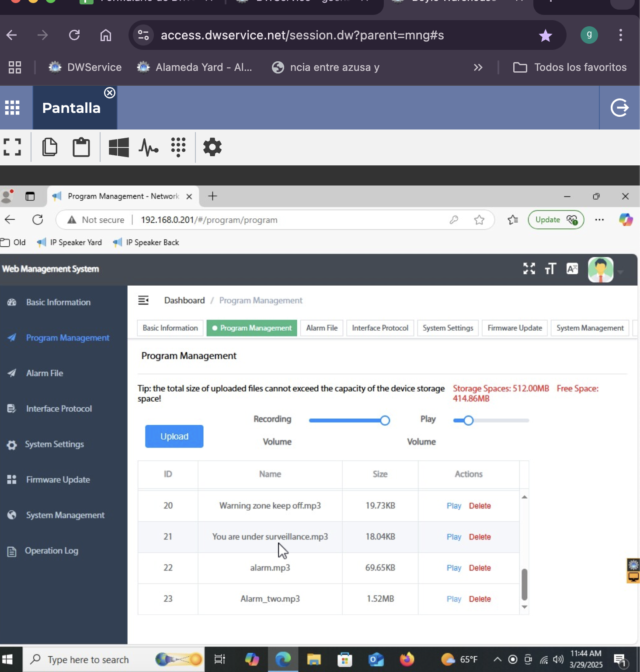
Task: Switch to the Alarm File tab
Action: (322, 328)
